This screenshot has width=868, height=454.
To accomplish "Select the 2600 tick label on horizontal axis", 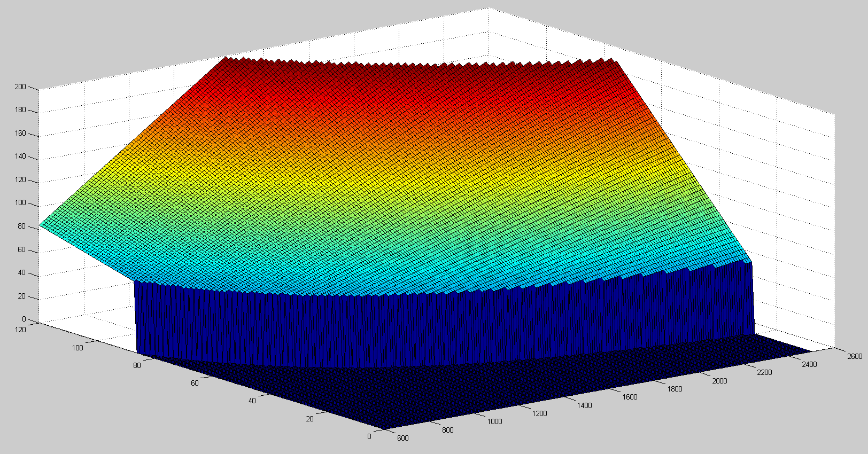I will click(x=854, y=356).
